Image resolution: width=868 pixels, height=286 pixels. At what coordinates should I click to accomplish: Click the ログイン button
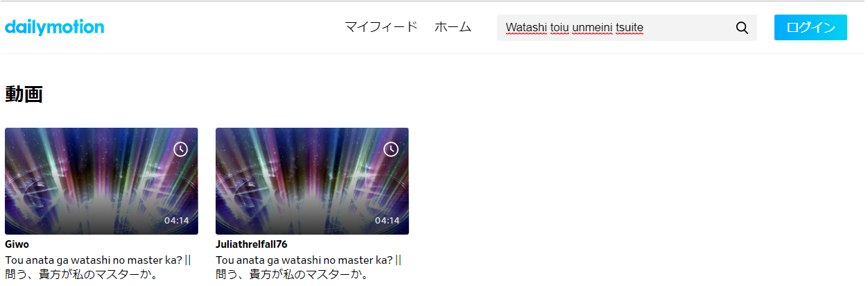tap(810, 27)
